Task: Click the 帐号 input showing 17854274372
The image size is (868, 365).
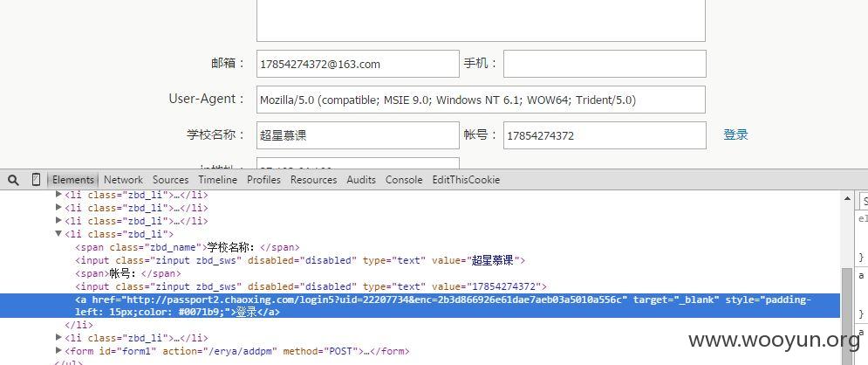Action: pyautogui.click(x=605, y=135)
